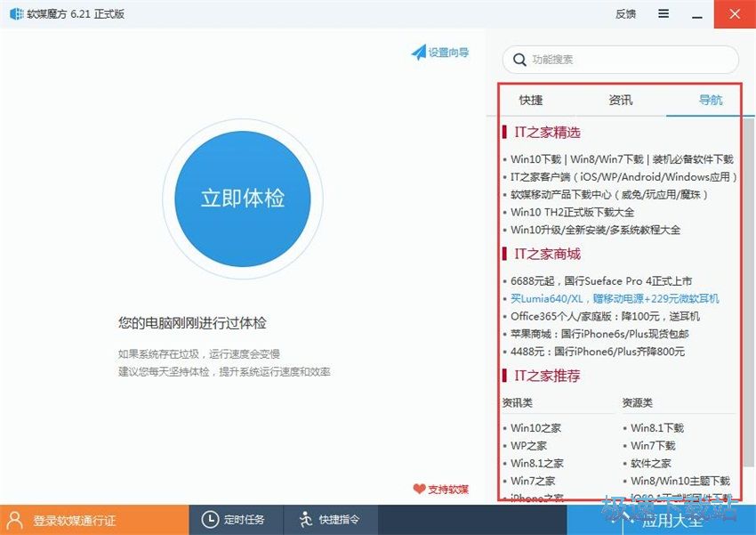Click the red heart 支持软媒 icon
The width and height of the screenshot is (756, 535).
[x=419, y=489]
